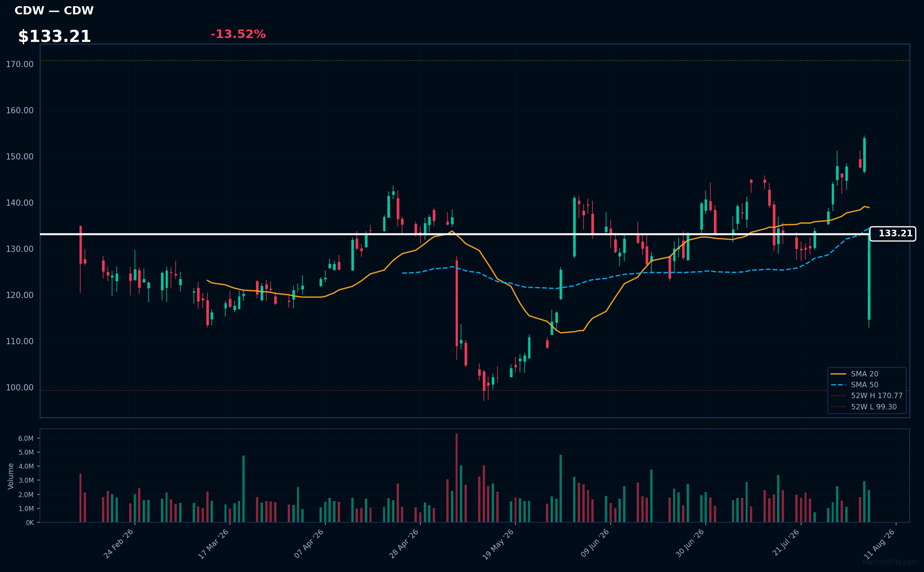Image resolution: width=924 pixels, height=572 pixels.
Task: Click the 52W L 99.30 legend entry
Action: tap(864, 407)
